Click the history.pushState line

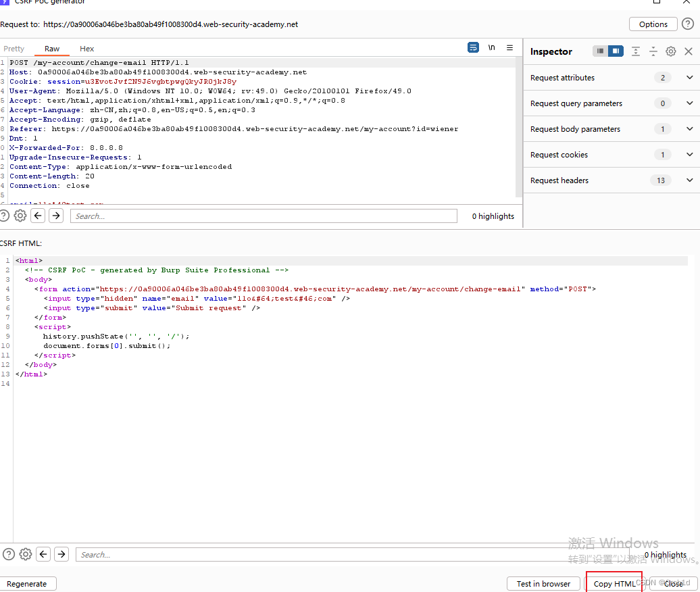[116, 336]
